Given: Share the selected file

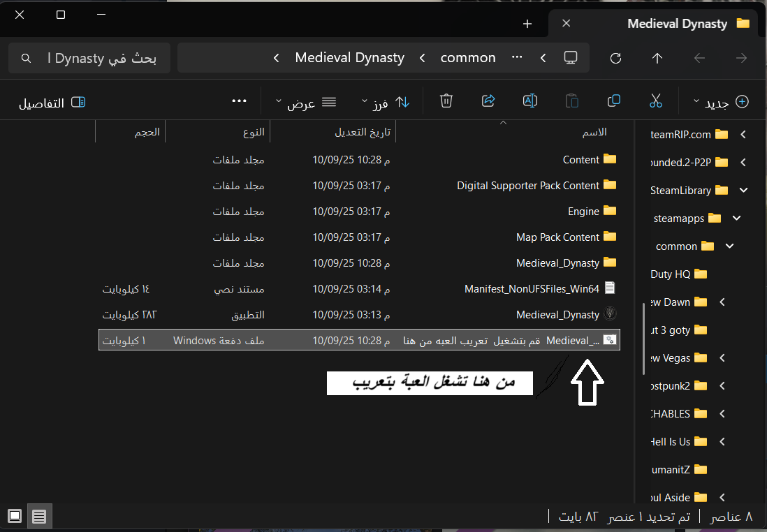Looking at the screenshot, I should coord(488,101).
